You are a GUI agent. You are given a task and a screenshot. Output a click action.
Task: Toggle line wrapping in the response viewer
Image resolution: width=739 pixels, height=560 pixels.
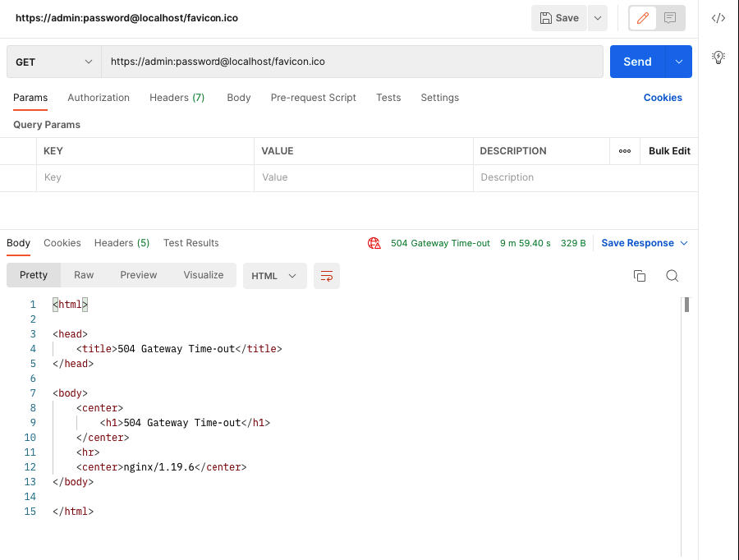pos(327,276)
